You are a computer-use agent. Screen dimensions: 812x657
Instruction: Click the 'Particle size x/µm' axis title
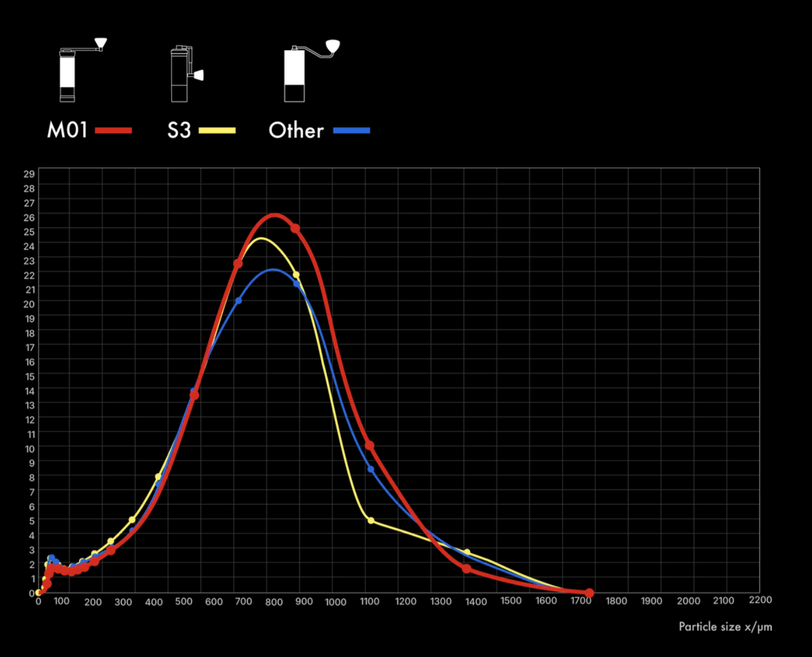725,627
